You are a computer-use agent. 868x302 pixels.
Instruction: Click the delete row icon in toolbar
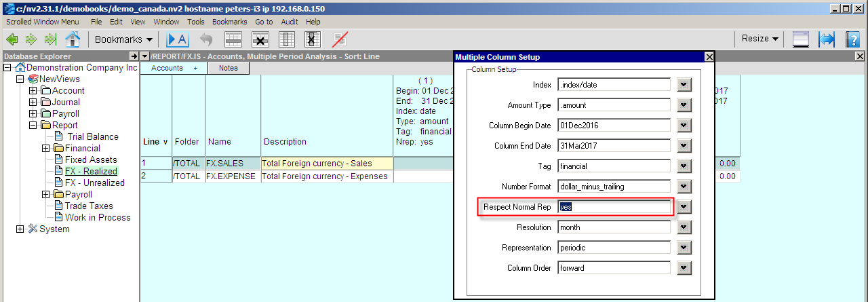point(260,39)
